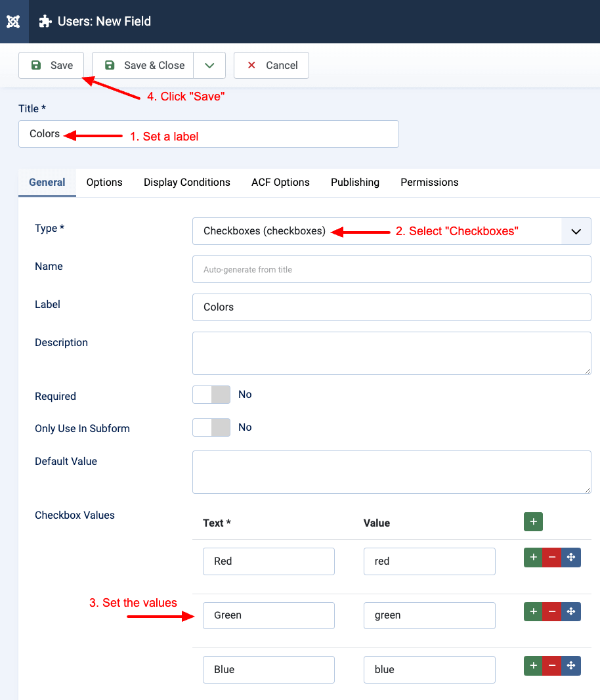
Task: Open the Options tab
Action: (104, 183)
